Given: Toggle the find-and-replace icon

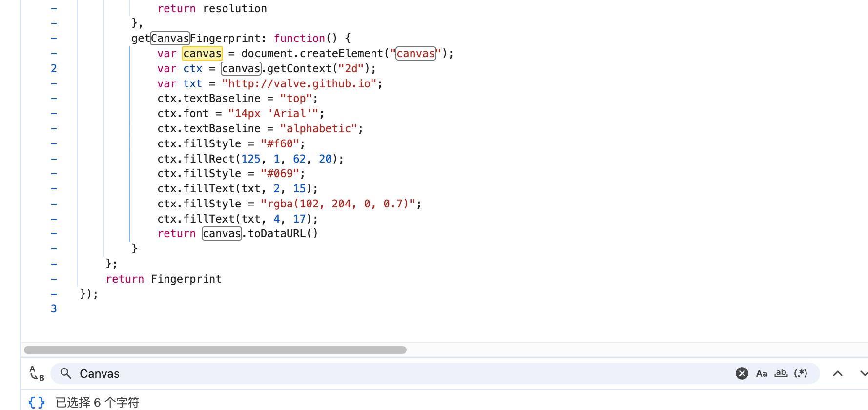Looking at the screenshot, I should (37, 373).
